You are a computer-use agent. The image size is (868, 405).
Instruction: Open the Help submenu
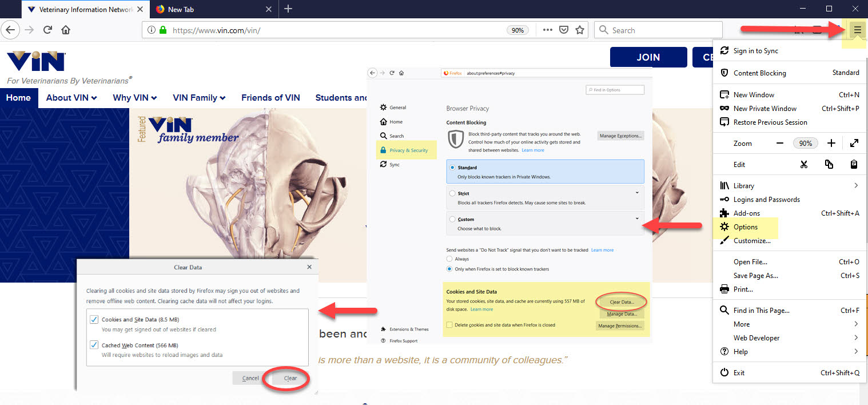[789, 351]
